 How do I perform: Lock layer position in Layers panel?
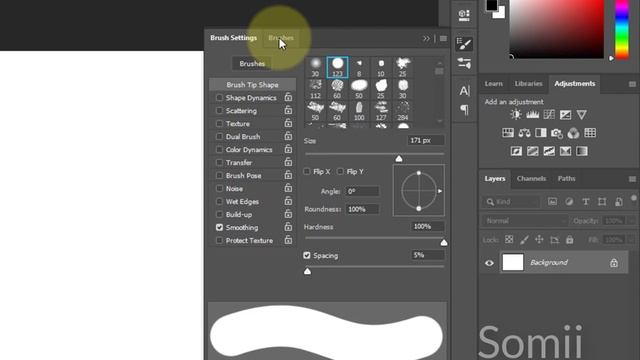coord(539,240)
